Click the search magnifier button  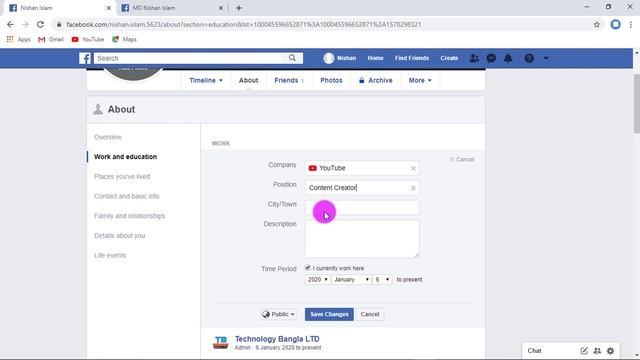click(292, 58)
